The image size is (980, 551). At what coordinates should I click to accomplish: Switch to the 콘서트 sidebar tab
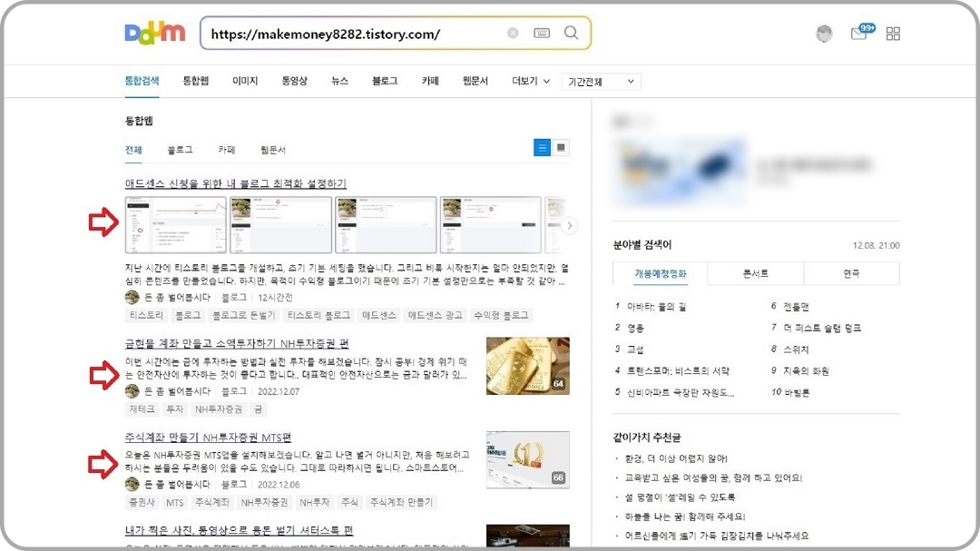click(756, 272)
